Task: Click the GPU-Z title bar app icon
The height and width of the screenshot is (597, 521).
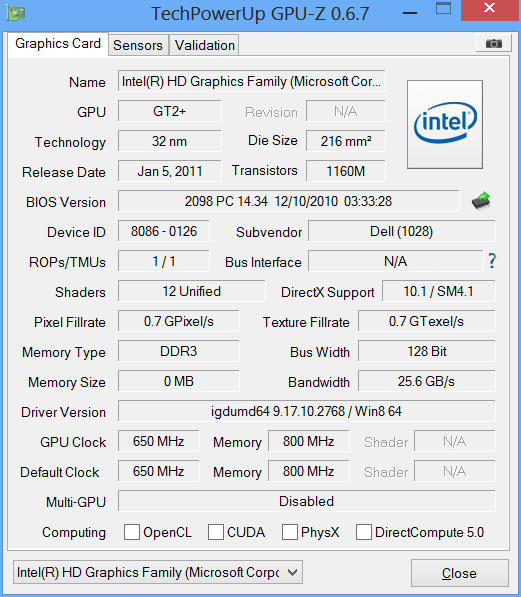Action: 16,13
